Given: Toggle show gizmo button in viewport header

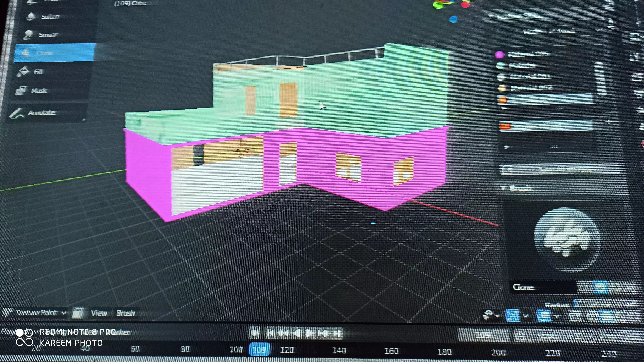Looking at the screenshot, I should (512, 316).
